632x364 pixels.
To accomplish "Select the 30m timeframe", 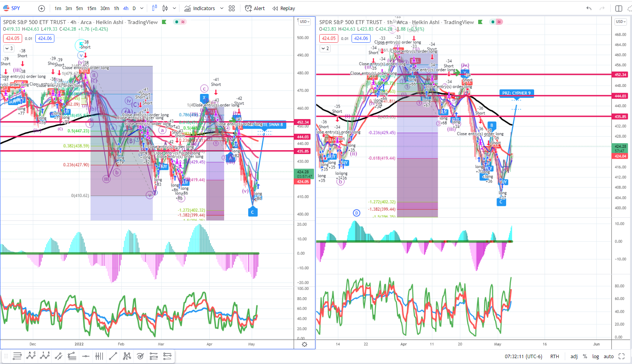I will [105, 9].
